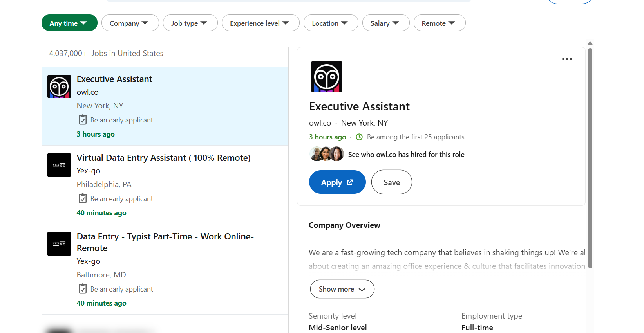Open the Salary filter dropdown
The image size is (644, 333).
pyautogui.click(x=386, y=23)
